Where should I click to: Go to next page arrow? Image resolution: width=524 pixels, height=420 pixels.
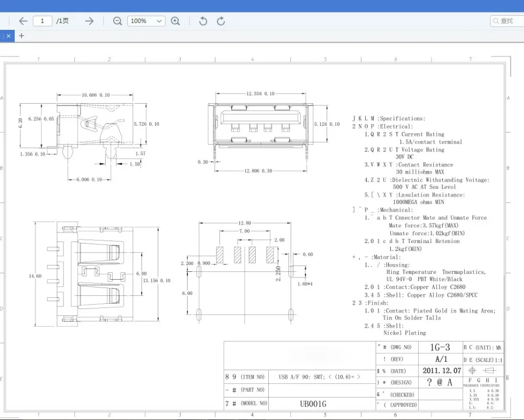tap(89, 21)
